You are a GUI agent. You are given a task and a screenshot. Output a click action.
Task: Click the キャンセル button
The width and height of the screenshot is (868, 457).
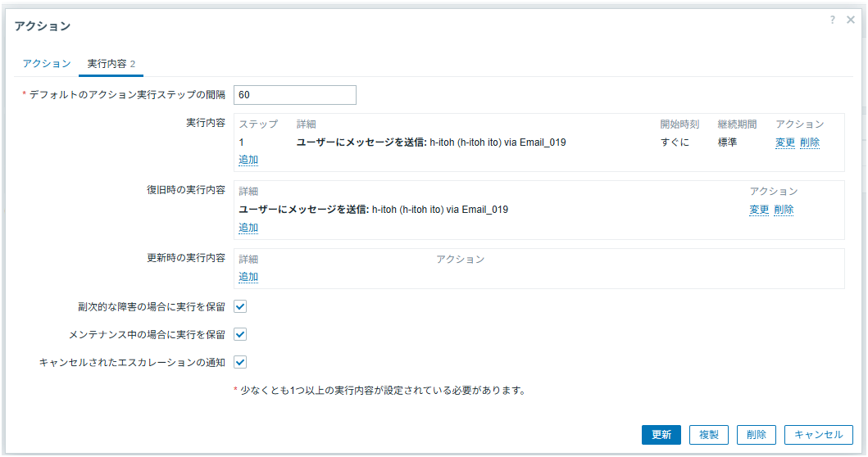tap(818, 435)
